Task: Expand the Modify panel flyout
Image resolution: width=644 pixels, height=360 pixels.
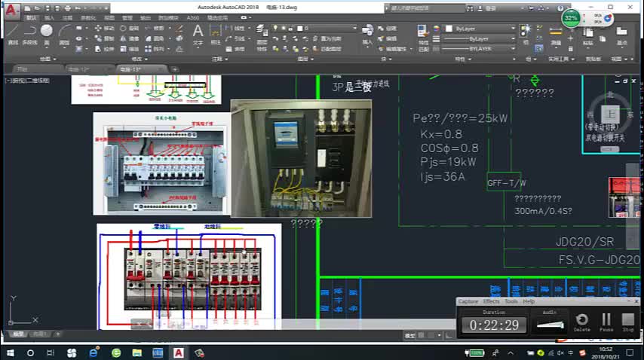Action: point(140,59)
